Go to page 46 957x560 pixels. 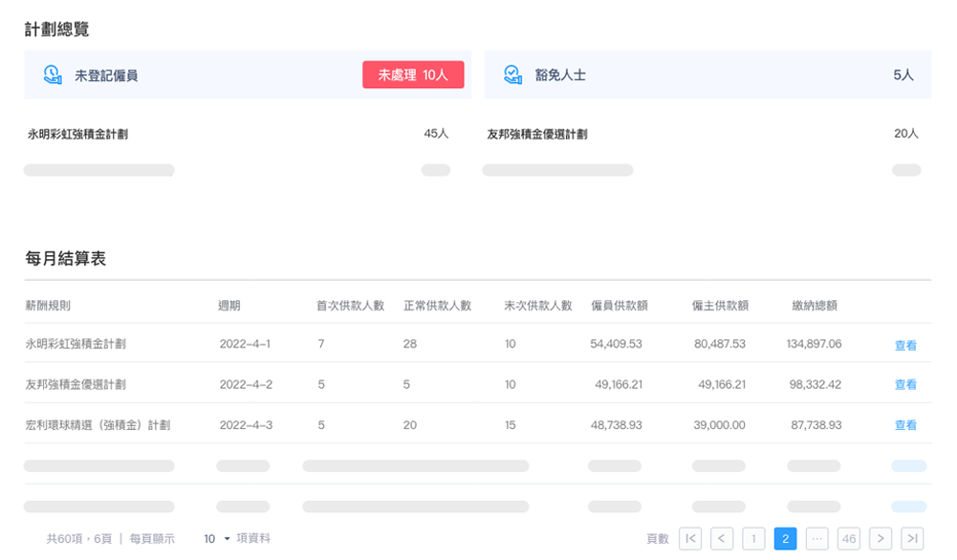coord(849,538)
